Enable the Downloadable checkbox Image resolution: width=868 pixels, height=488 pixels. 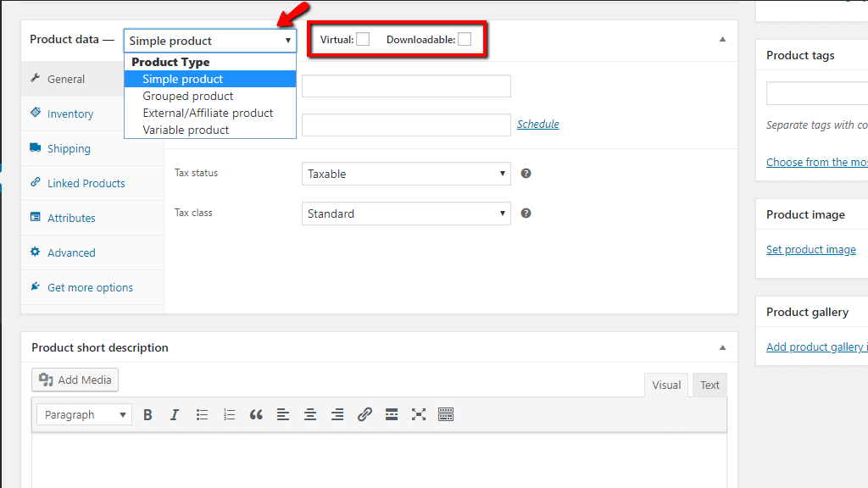[x=465, y=39]
